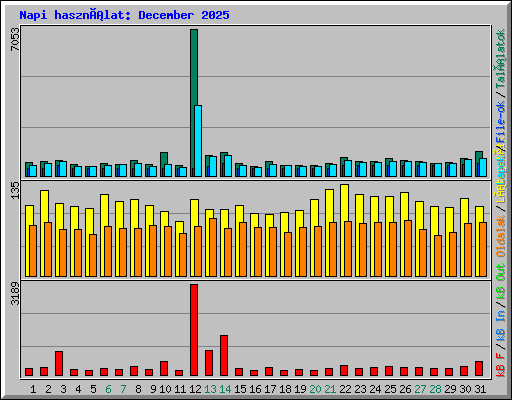Click the orange 'Oldalak' legend label
This screenshot has height=400, width=512.
500,236
